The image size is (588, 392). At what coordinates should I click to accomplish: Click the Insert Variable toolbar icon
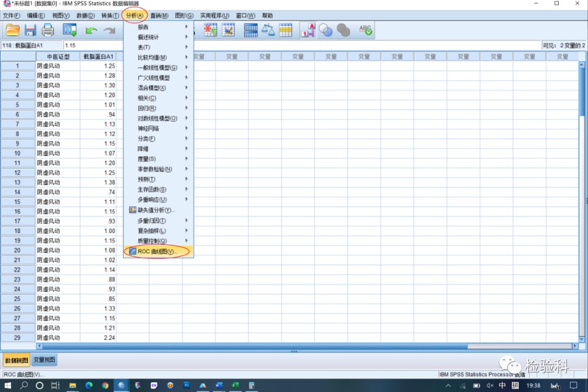[227, 30]
